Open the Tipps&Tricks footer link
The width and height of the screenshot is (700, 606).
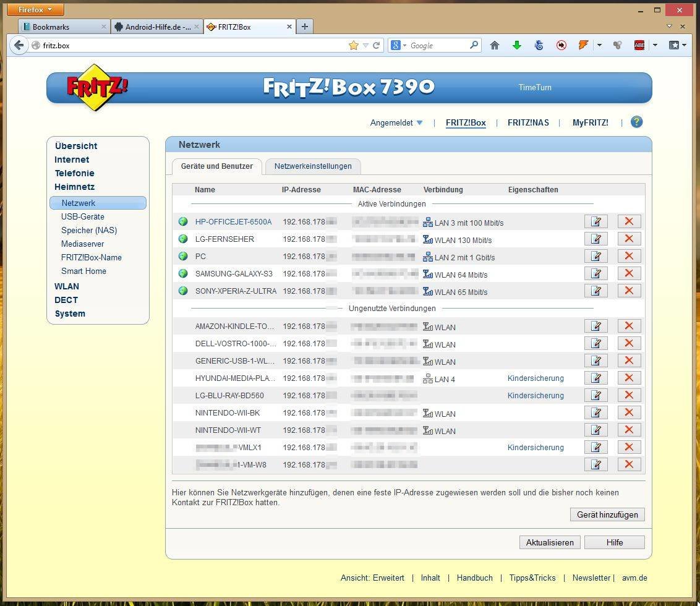pyautogui.click(x=532, y=578)
